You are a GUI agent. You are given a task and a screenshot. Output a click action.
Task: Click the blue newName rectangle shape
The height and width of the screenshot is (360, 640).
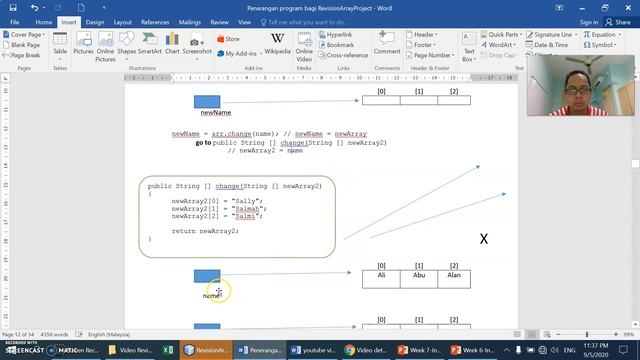coord(207,102)
